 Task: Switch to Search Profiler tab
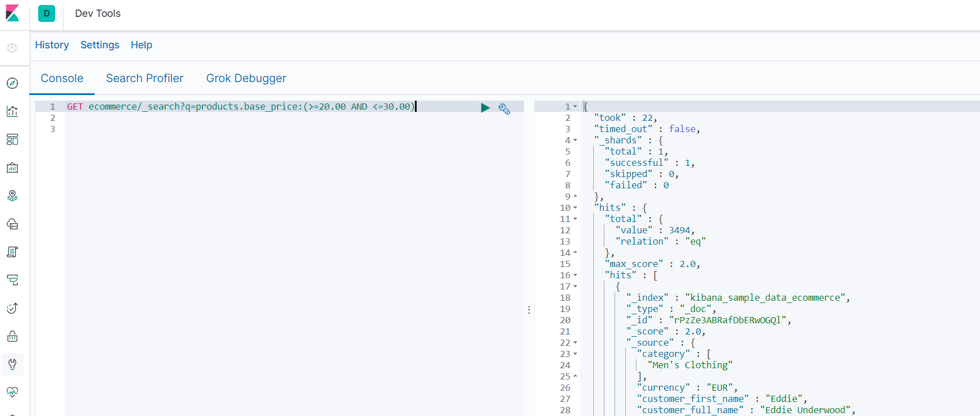coord(144,78)
